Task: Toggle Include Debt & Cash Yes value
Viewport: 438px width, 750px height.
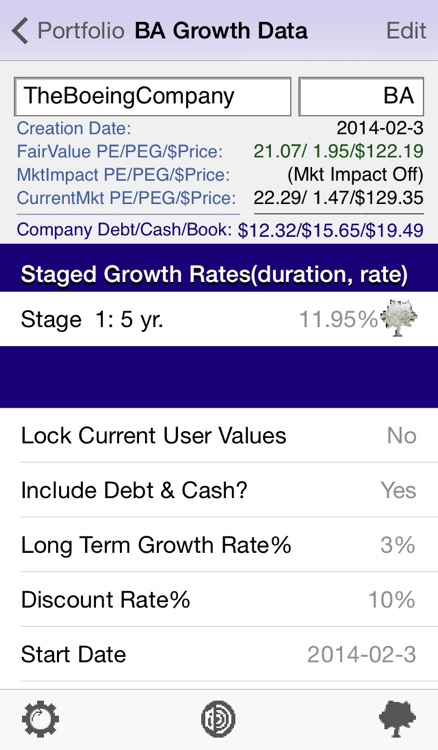Action: (x=398, y=490)
